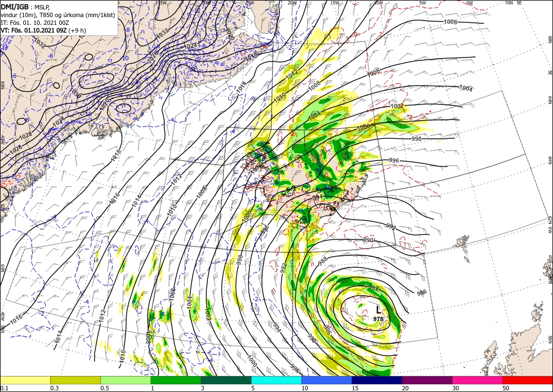The image size is (553, 392).
Task: Click the dark green 3–5 legend band
Action: 226,380
